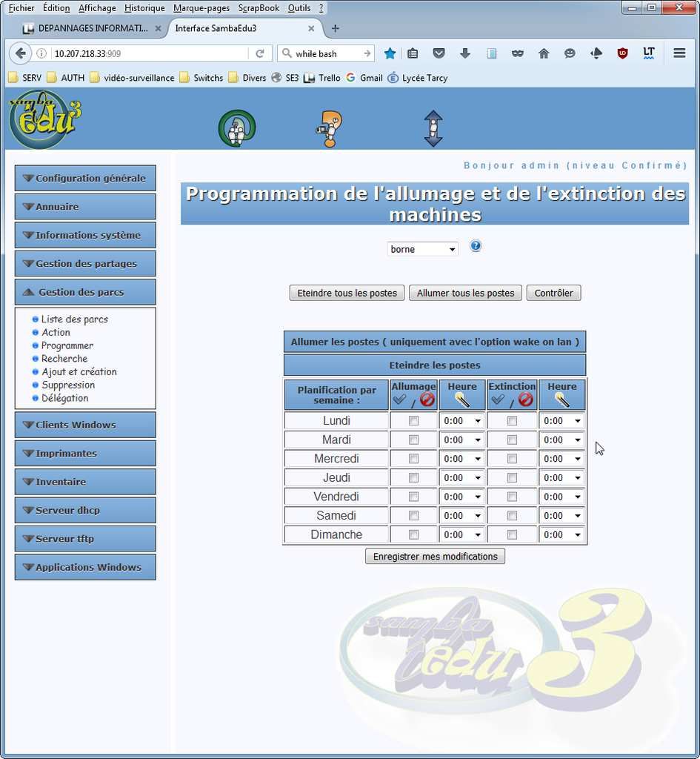Click the blue up-down arrow header icon
The width and height of the screenshot is (700, 759).
click(433, 128)
